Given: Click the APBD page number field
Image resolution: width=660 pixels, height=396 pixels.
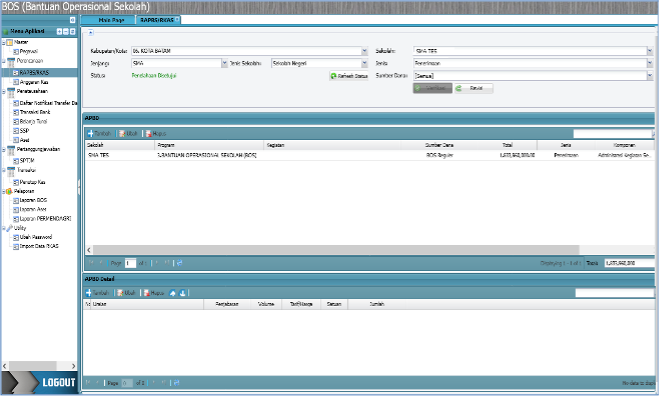Looking at the screenshot, I should [x=130, y=263].
